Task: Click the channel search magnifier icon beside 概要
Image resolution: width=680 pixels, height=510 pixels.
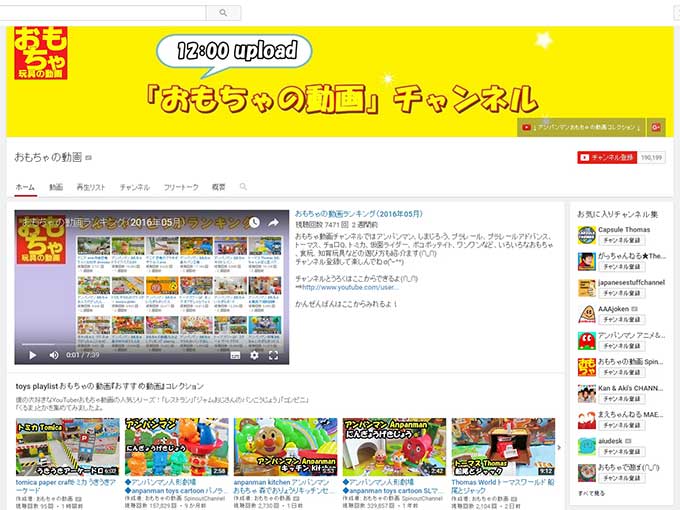Action: point(243,186)
